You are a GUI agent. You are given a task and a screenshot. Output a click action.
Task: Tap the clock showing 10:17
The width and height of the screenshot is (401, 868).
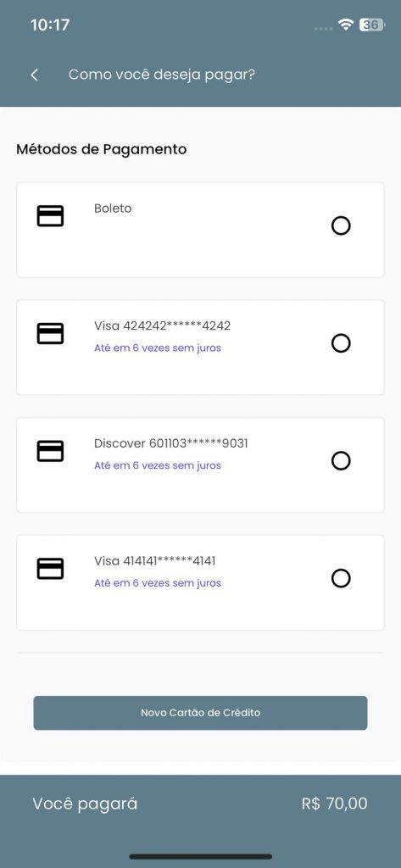pos(50,25)
